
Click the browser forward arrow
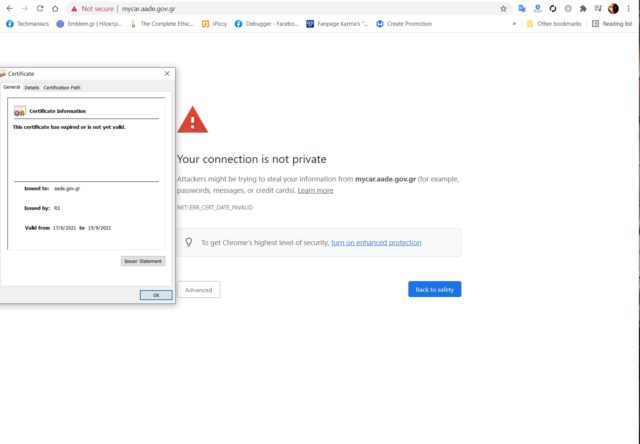pos(24,9)
